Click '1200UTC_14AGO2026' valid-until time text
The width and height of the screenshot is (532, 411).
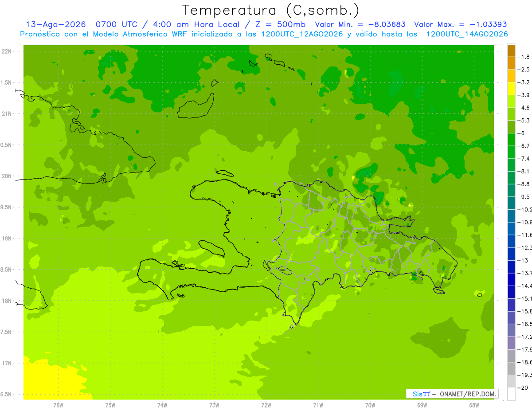pyautogui.click(x=467, y=34)
